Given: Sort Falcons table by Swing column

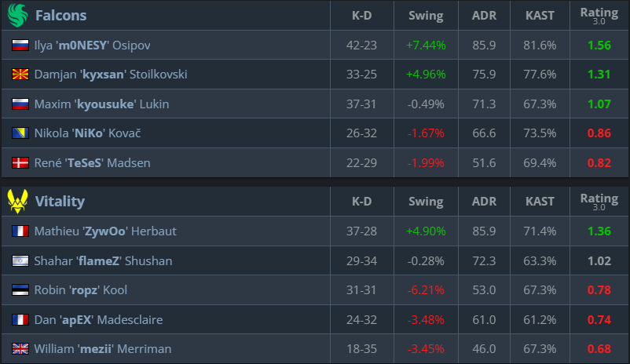Looking at the screenshot, I should [426, 16].
